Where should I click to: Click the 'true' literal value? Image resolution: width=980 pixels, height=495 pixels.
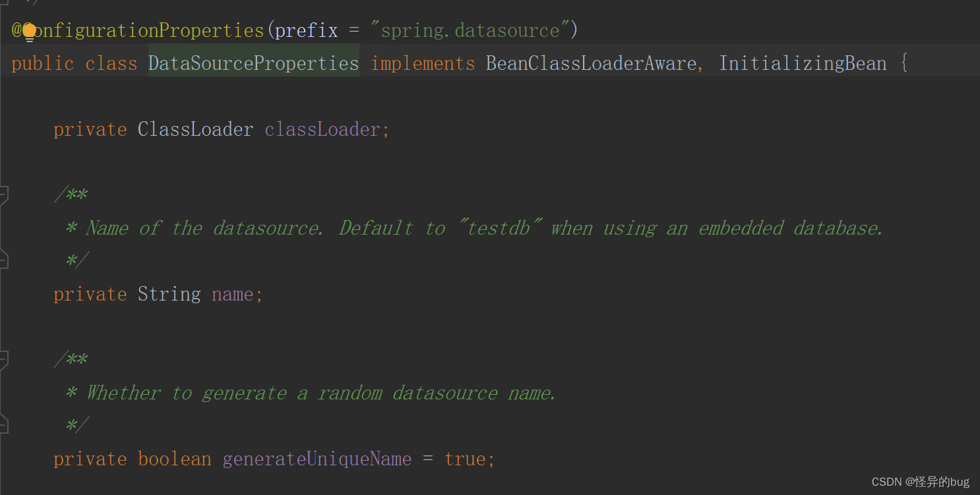pos(465,459)
